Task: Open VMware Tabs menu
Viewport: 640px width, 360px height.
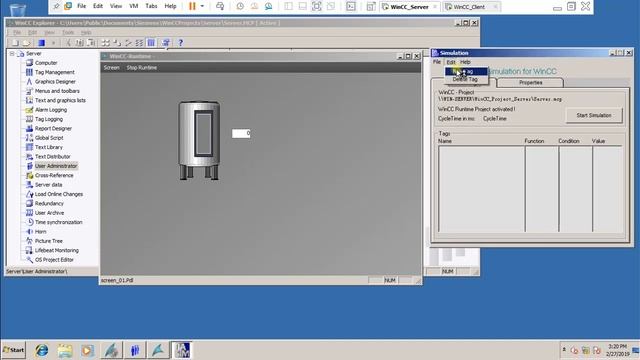Action: [151, 6]
